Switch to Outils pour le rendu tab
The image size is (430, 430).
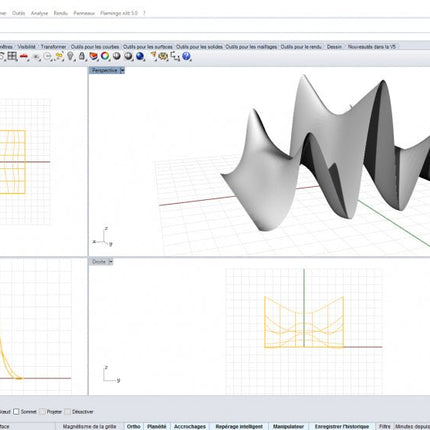[301, 47]
